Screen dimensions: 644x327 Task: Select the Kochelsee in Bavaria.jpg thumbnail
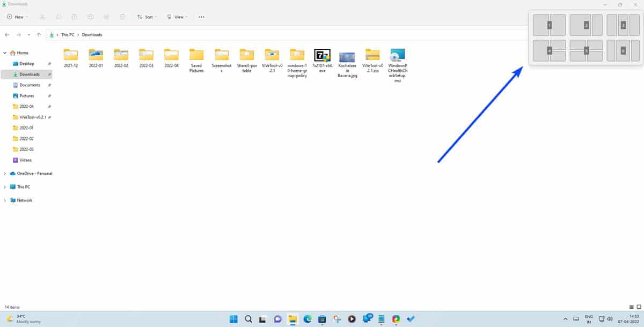coord(347,57)
